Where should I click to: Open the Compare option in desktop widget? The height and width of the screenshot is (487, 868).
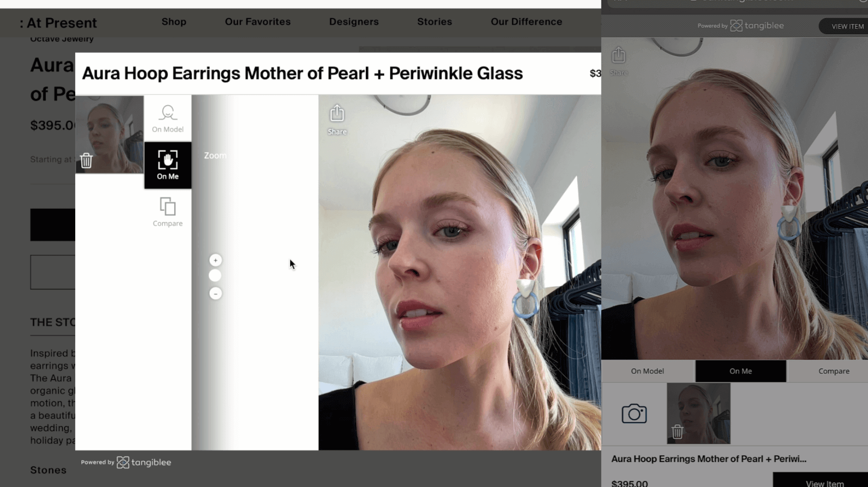(x=168, y=212)
